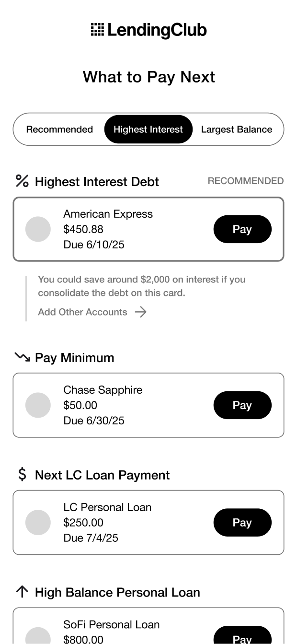
Task: Click the downward trend icon beside Pay Minimum
Action: pyautogui.click(x=22, y=357)
